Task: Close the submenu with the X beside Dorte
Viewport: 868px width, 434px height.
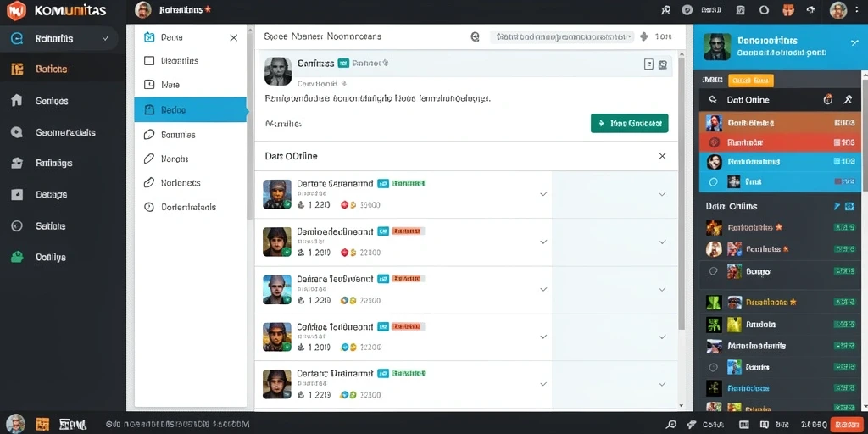Action: tap(234, 37)
